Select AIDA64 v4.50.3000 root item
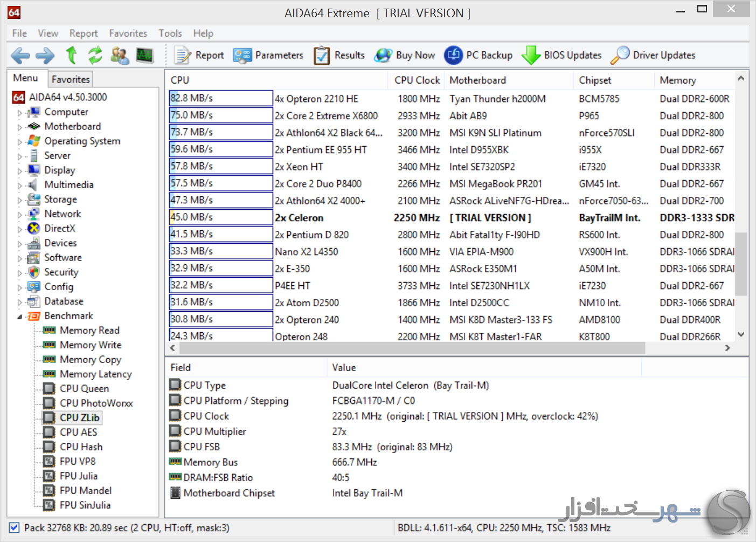The width and height of the screenshot is (756, 542). point(68,97)
